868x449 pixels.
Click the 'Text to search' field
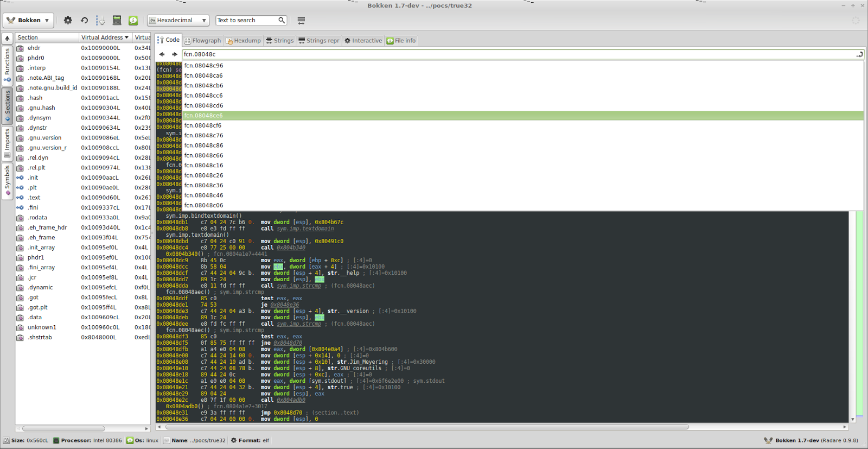[x=246, y=20]
